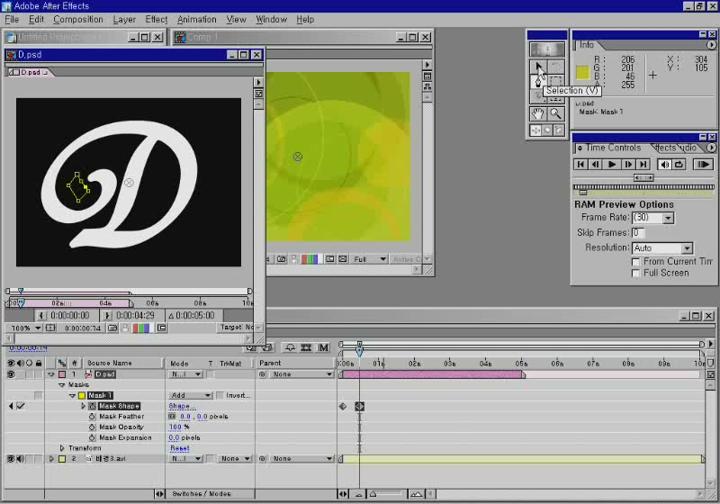Image resolution: width=720 pixels, height=504 pixels.
Task: Toggle Mask Opacity stopwatch
Action: coord(92,427)
